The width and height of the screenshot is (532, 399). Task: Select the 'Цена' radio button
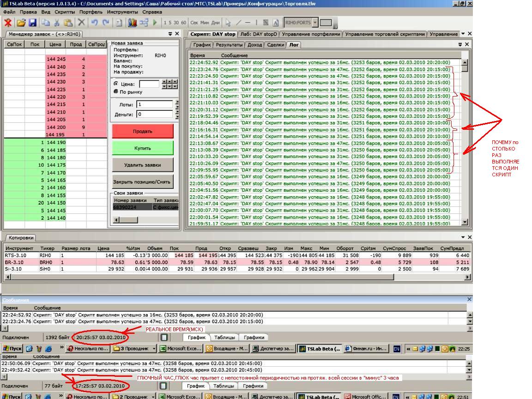tap(115, 84)
